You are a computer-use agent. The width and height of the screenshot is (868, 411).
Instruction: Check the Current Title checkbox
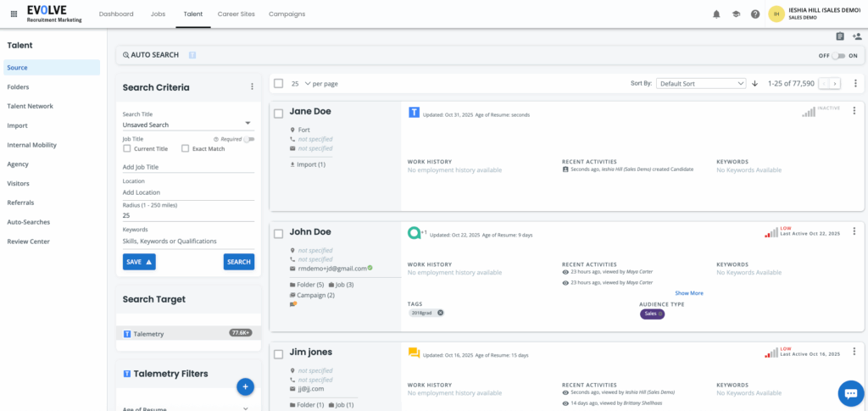pos(127,148)
